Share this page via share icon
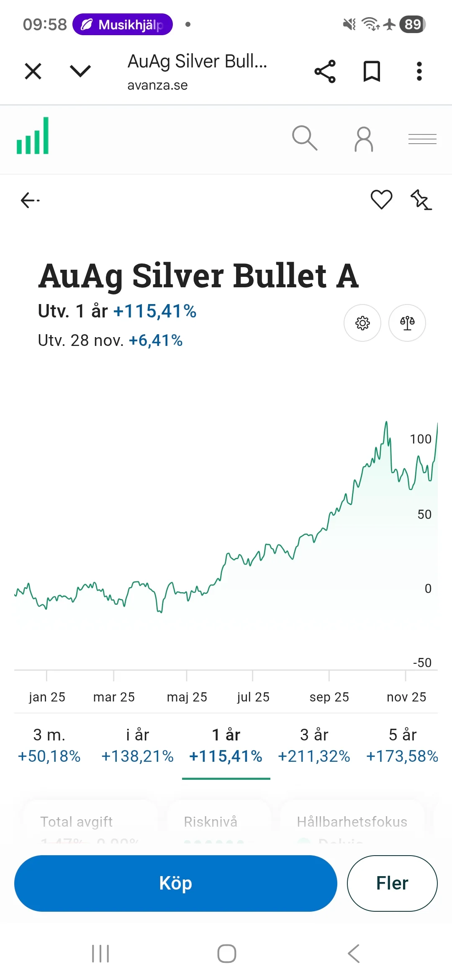The height and width of the screenshot is (980, 452). (x=325, y=71)
